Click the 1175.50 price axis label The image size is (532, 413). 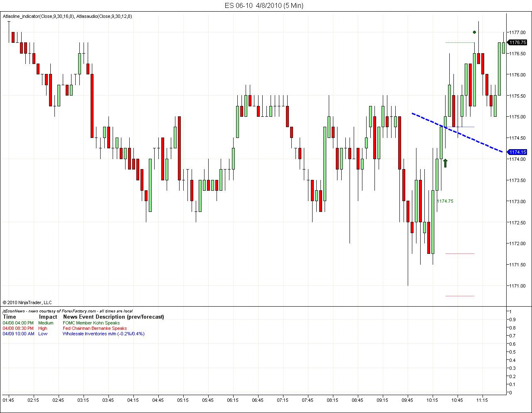click(517, 96)
